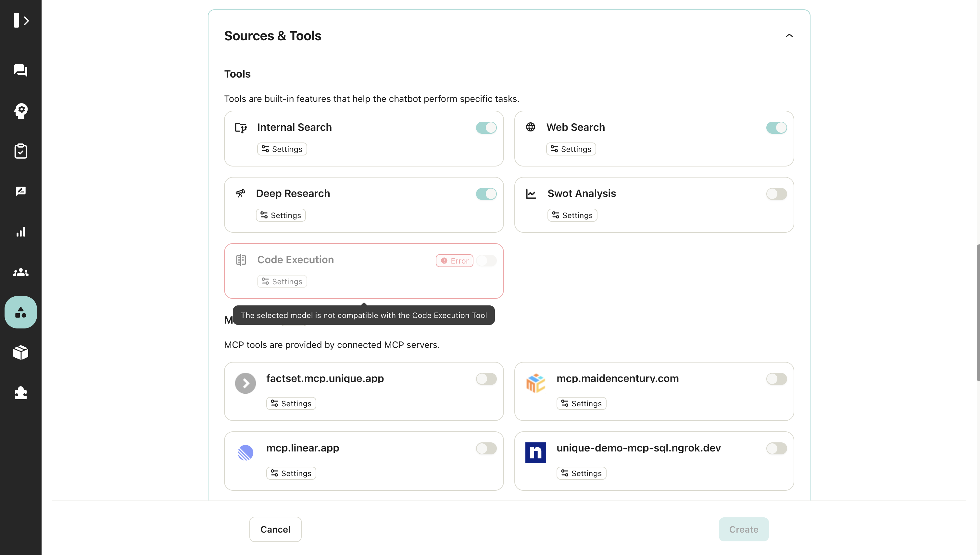Expand the left sidebar panel
Image resolution: width=980 pixels, height=555 pixels.
tap(21, 20)
